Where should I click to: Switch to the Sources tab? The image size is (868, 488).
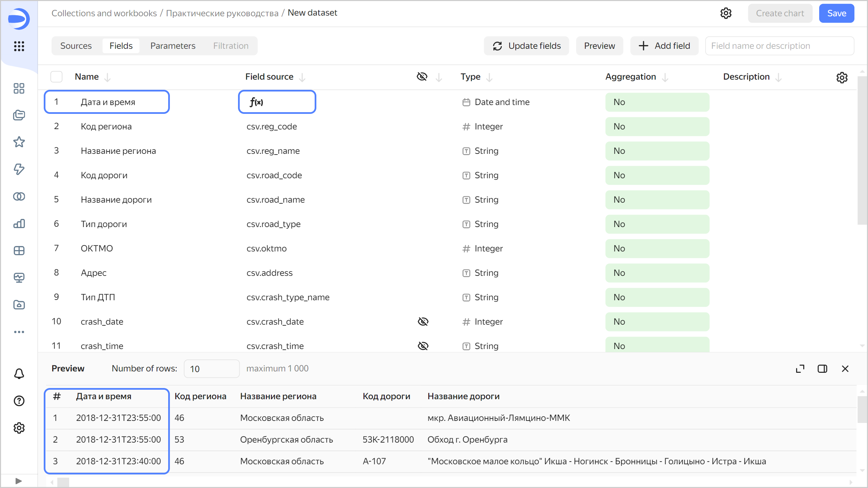click(x=76, y=46)
